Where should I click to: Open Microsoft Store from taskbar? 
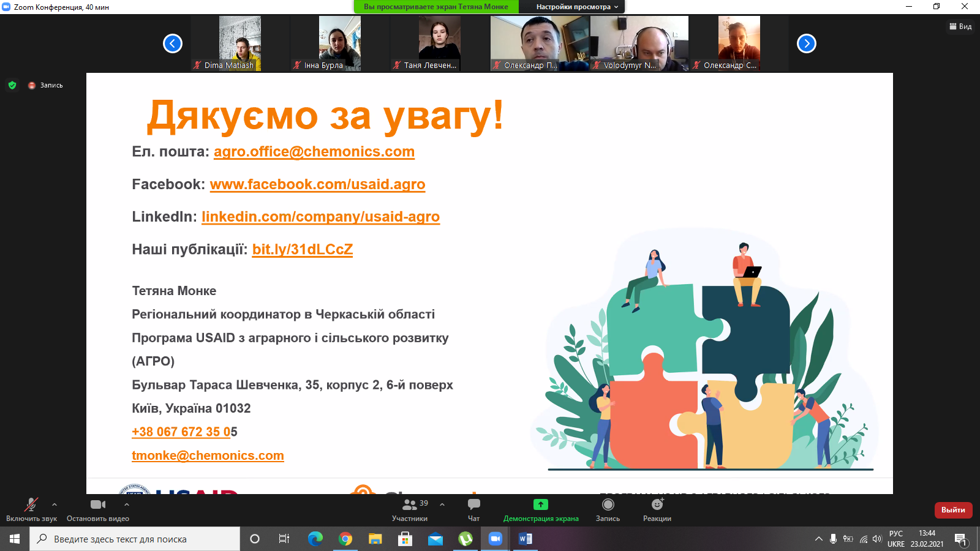click(405, 539)
